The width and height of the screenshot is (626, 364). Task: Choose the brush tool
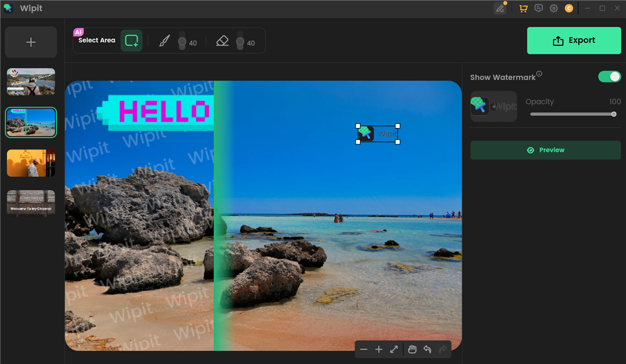(x=164, y=42)
